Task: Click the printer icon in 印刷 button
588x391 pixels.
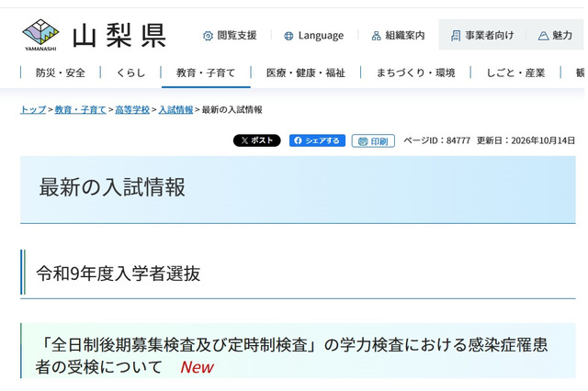Action: (363, 141)
